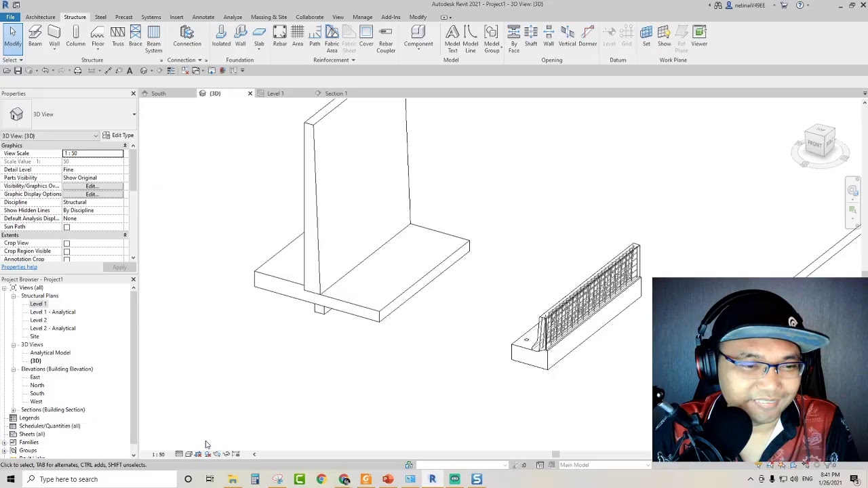Open the Level 2 structural plan
868x488 pixels.
[x=38, y=321]
